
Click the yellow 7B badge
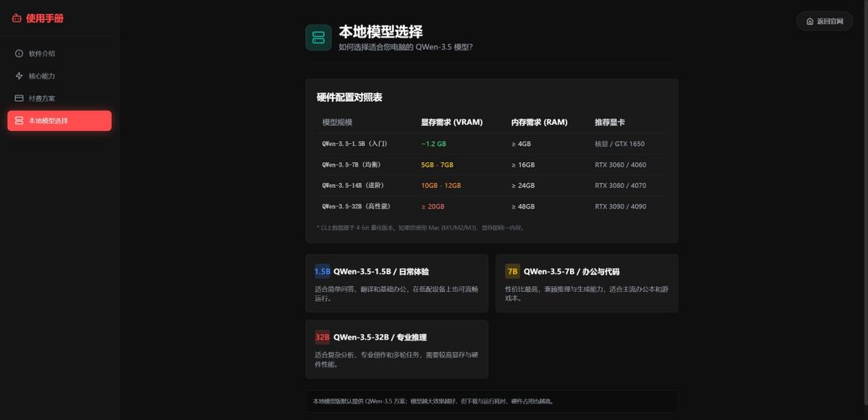[x=512, y=272]
